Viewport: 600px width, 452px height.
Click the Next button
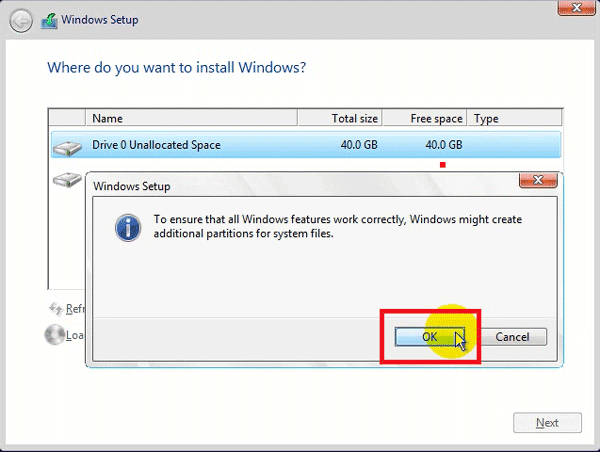[x=547, y=423]
